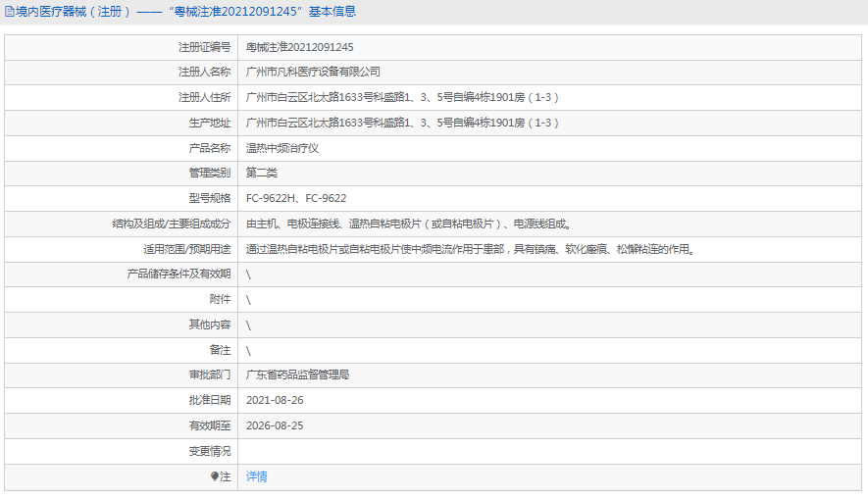Click the page heading 境内医疗器械（注册）基本信息

[x=185, y=12]
